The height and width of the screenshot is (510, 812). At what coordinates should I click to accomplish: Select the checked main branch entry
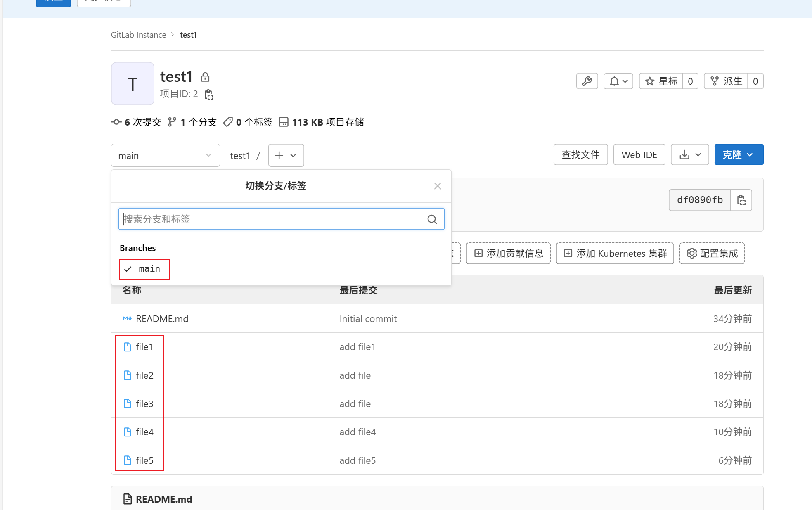pos(144,269)
